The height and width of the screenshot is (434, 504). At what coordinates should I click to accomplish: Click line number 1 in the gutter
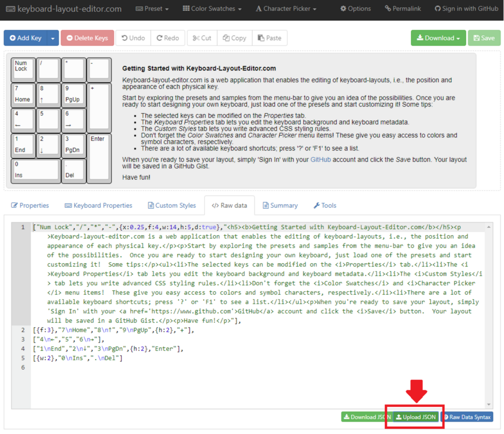[x=23, y=227]
